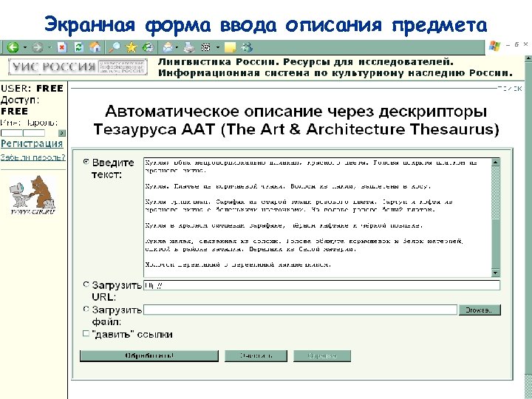Viewport: 532px width, 399px height.
Task: Select the 'Загрузить файл' radio button
Action: coord(86,309)
